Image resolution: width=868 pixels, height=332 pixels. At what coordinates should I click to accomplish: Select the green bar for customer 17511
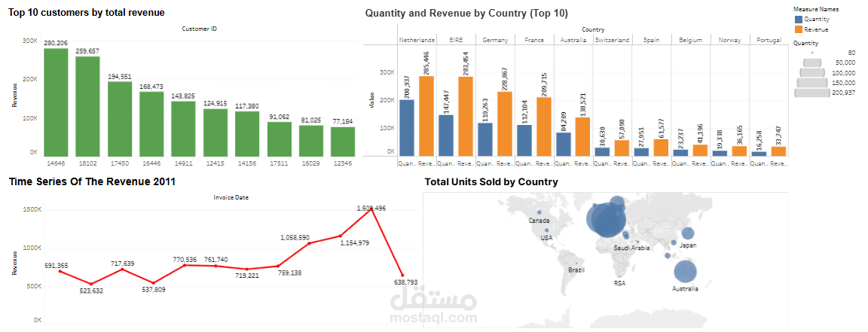[279, 139]
